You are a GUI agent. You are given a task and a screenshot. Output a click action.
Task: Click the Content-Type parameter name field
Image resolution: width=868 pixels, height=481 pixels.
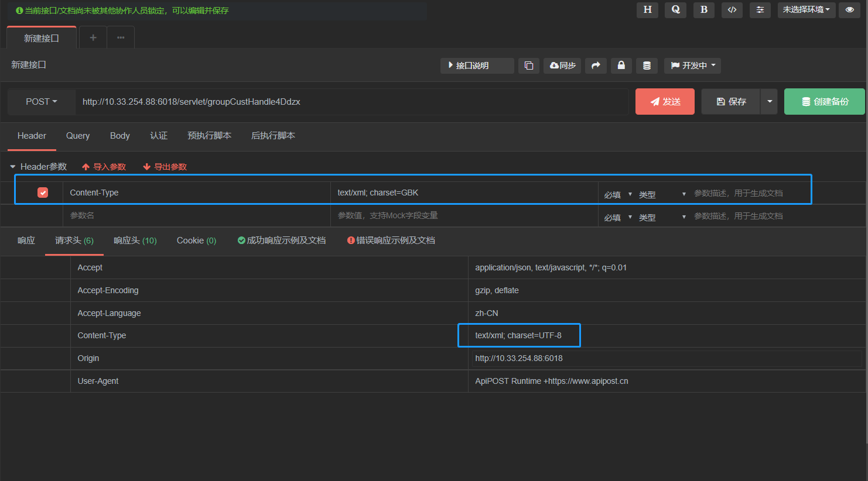(196, 193)
